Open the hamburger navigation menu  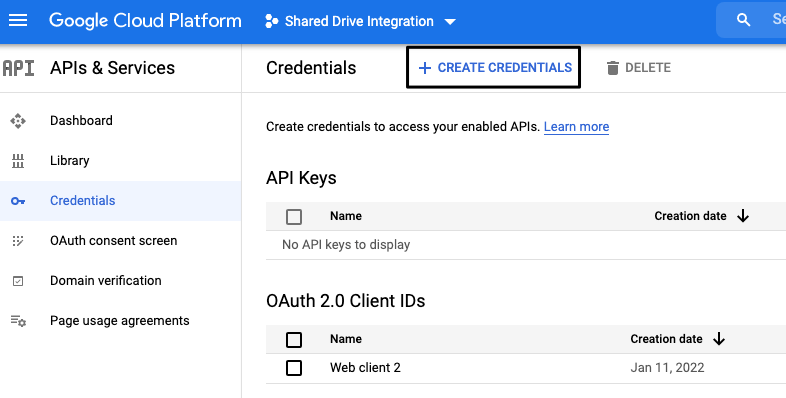coord(18,21)
